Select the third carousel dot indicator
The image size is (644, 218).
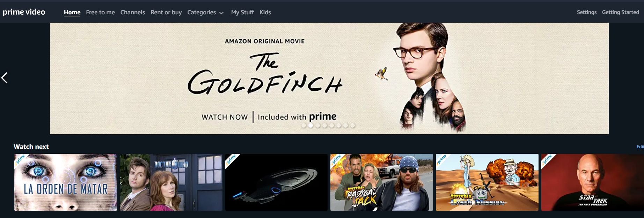(x=317, y=125)
